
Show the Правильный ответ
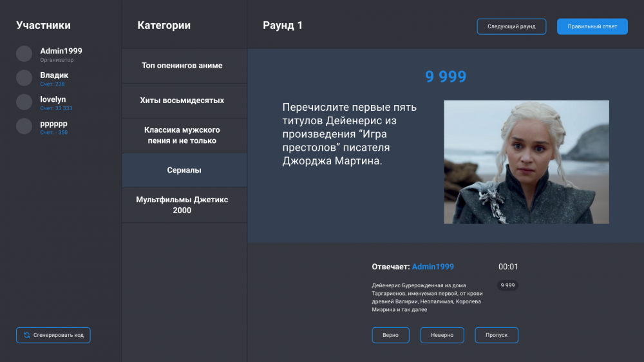click(592, 26)
